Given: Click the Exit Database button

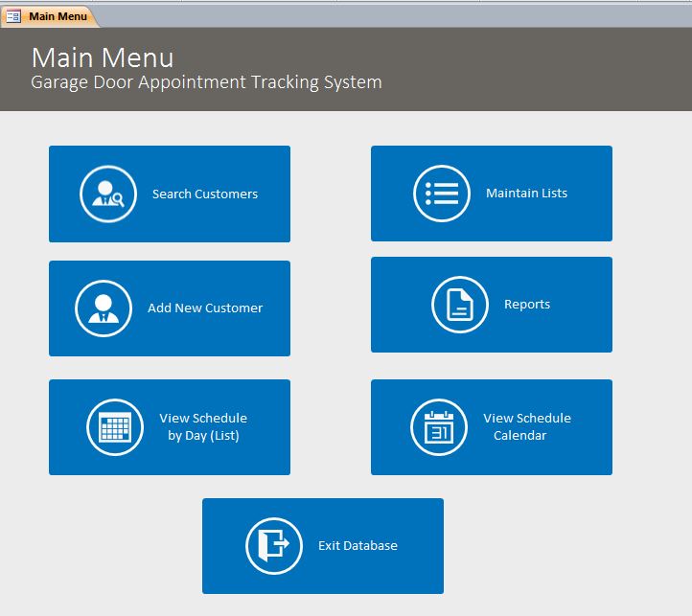Looking at the screenshot, I should tap(323, 546).
